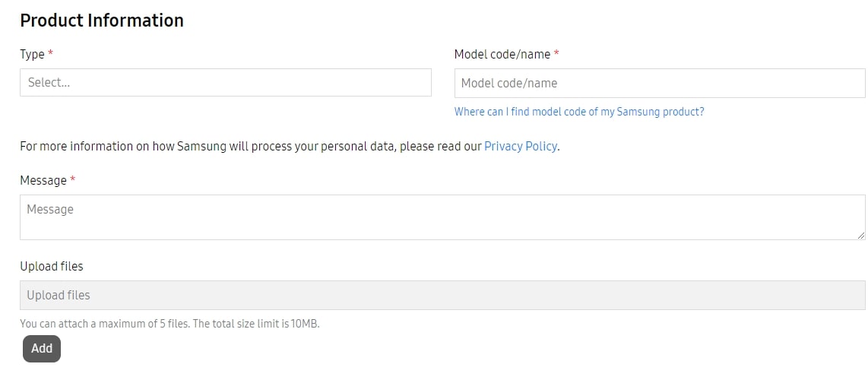Open the Type "Select..." dropdown
The height and width of the screenshot is (383, 868).
[225, 83]
